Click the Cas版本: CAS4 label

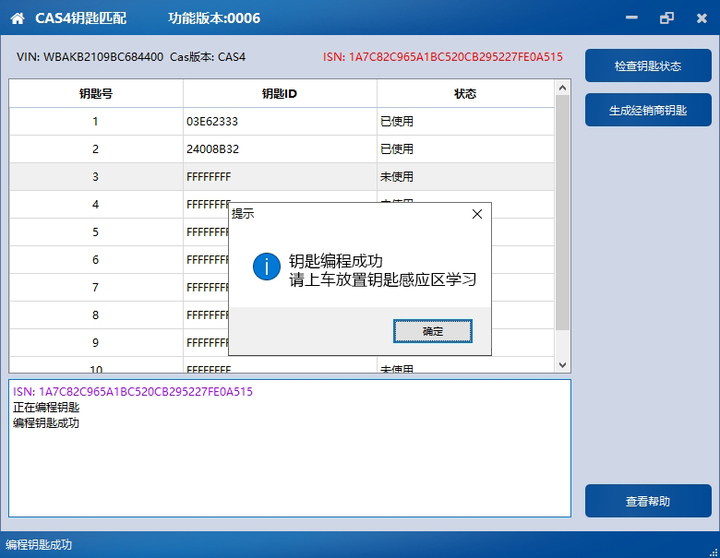(x=208, y=57)
